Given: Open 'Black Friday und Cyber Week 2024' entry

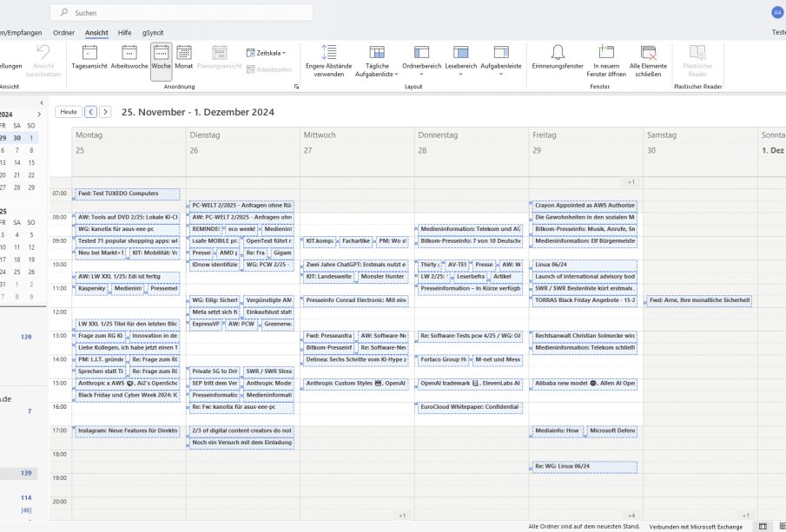Looking at the screenshot, I should point(128,395).
